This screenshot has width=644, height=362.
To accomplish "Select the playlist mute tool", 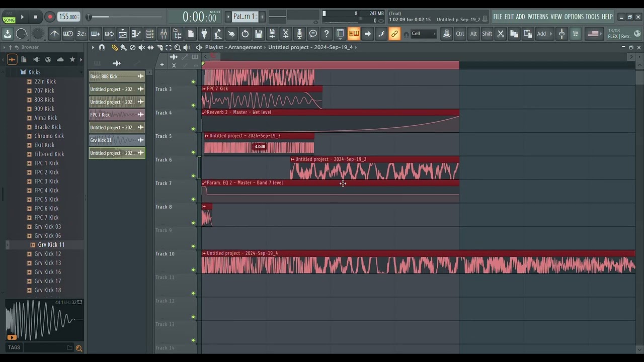I will tap(141, 47).
